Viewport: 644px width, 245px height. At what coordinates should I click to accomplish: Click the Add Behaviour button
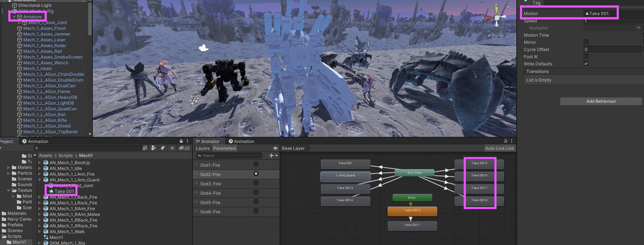coord(601,101)
